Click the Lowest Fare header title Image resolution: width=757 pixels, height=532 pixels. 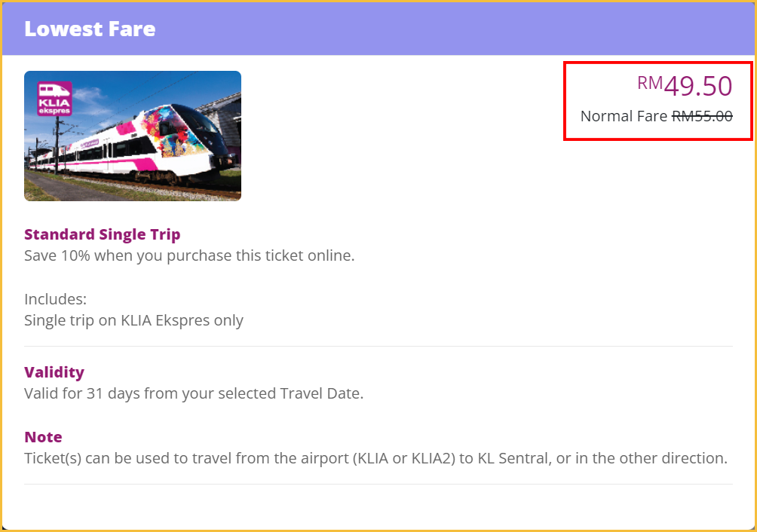tap(90, 29)
